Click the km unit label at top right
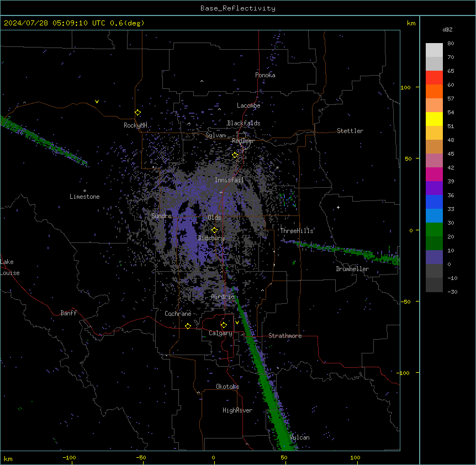 click(411, 23)
